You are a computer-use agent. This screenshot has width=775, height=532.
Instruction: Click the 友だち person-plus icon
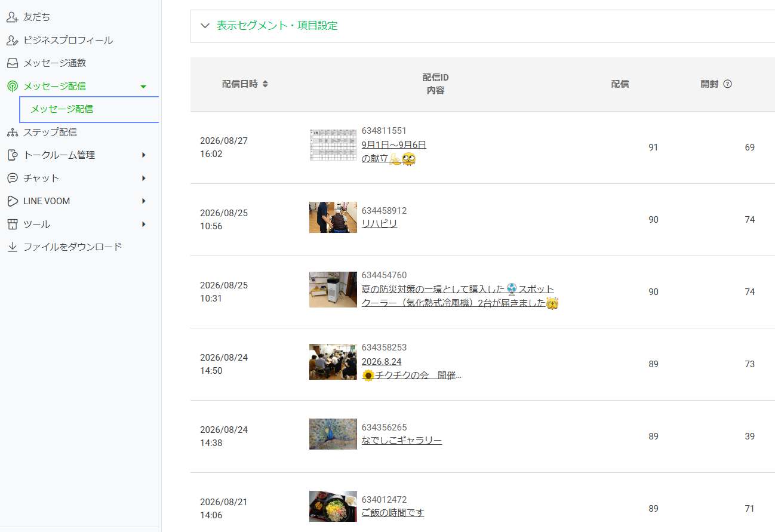(12, 17)
